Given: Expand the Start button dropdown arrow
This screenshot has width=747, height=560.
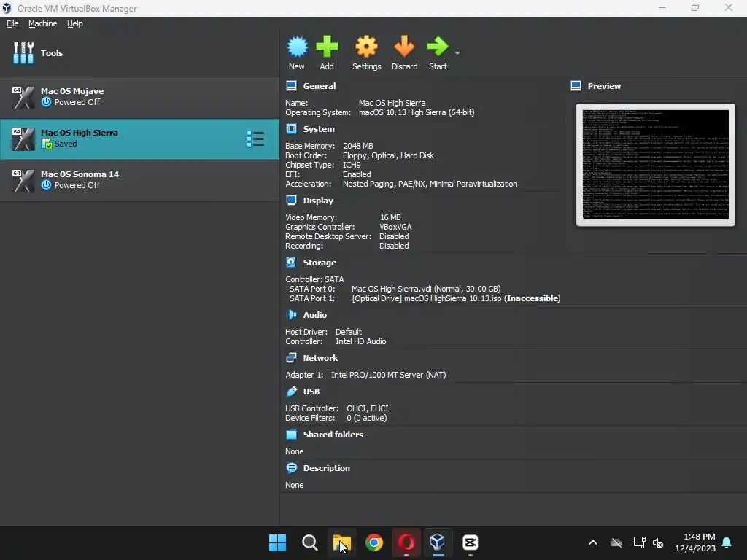Looking at the screenshot, I should [457, 52].
